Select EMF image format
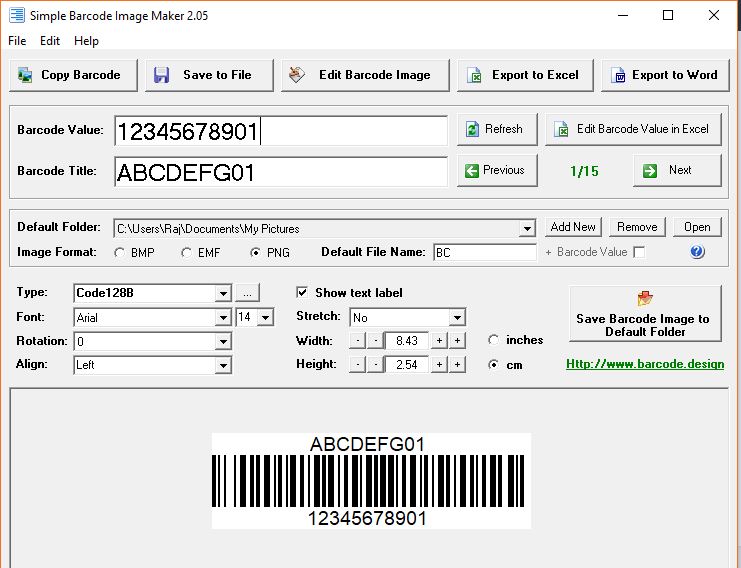 click(x=186, y=253)
